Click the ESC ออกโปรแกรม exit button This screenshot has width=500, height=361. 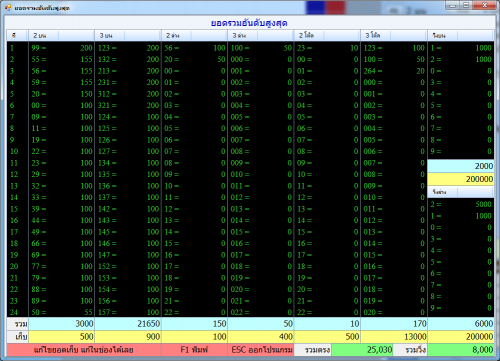point(261,350)
